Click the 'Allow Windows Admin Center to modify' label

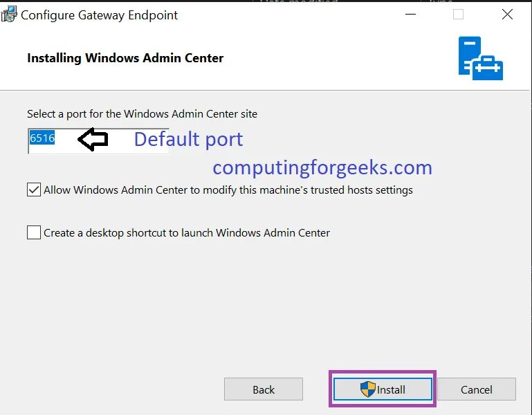tap(228, 190)
